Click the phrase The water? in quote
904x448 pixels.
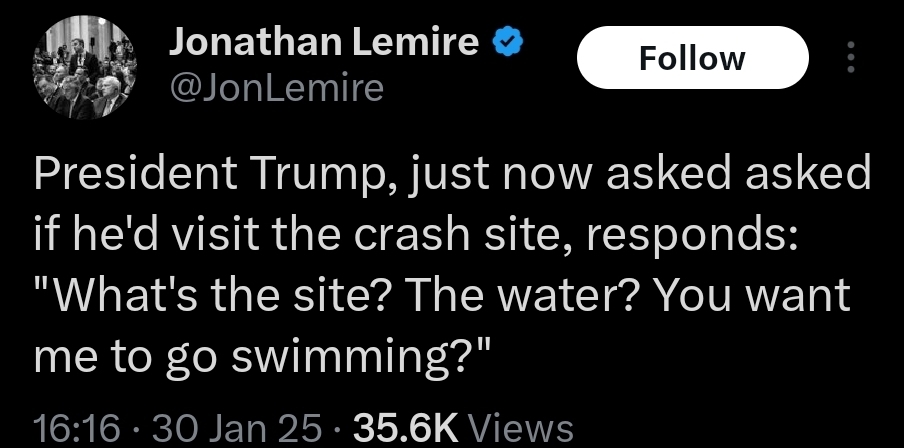[x=521, y=294]
